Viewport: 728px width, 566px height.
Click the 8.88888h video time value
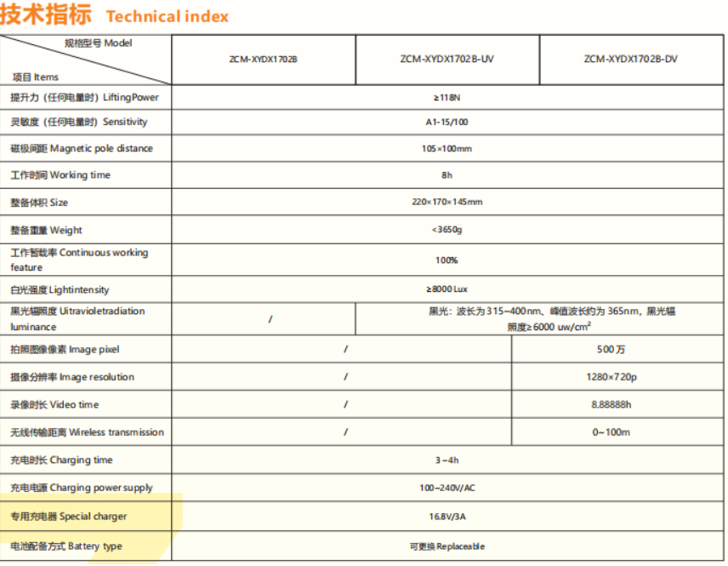(x=611, y=404)
